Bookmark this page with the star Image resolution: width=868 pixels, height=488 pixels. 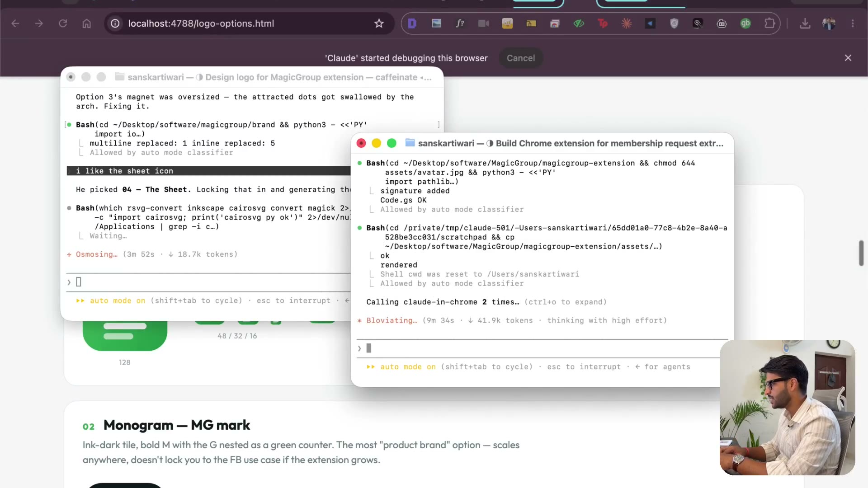(379, 23)
